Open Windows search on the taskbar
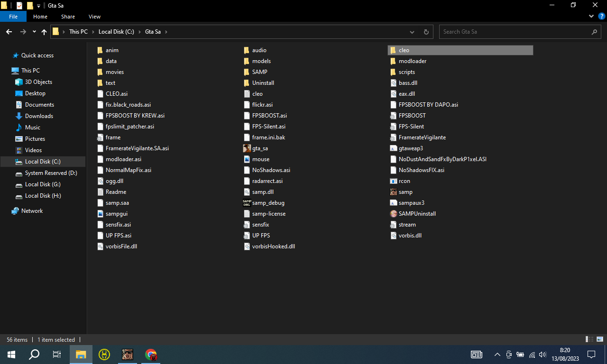 tap(34, 354)
